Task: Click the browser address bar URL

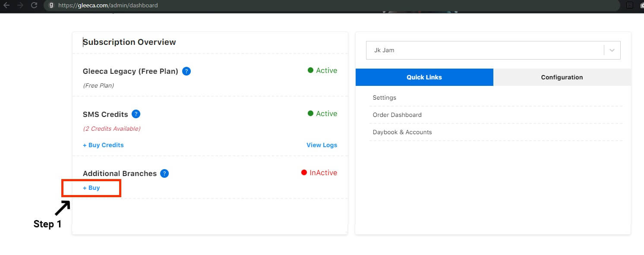Action: (107, 6)
